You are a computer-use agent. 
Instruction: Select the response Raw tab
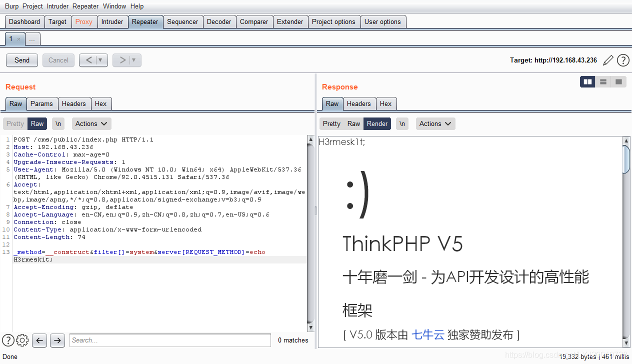click(x=332, y=103)
